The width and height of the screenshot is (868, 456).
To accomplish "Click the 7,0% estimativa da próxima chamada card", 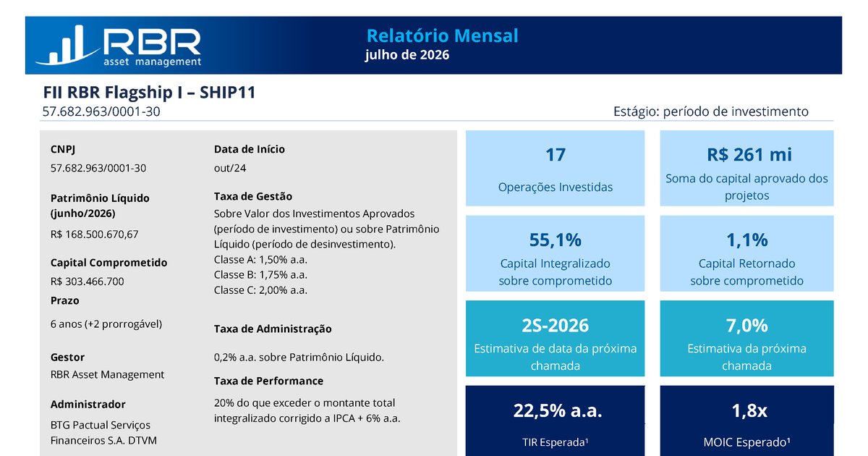I will pos(747,339).
